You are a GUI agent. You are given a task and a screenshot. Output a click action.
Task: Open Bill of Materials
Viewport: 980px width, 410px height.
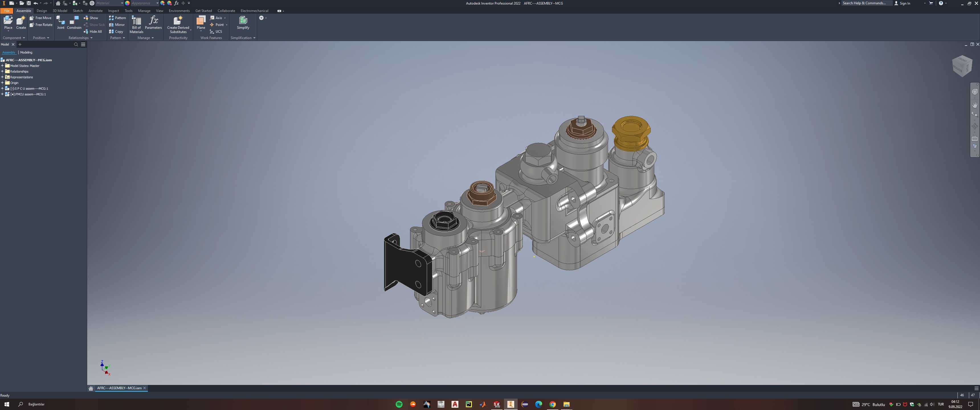pyautogui.click(x=136, y=24)
